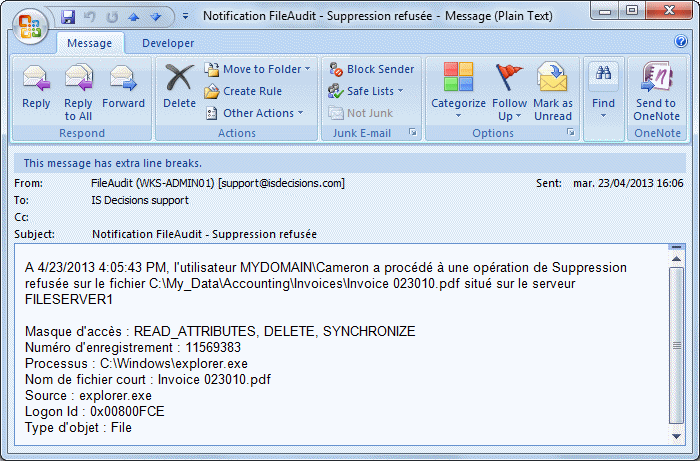Select the Message ribbon tab
This screenshot has height=461, width=700.
pos(90,43)
